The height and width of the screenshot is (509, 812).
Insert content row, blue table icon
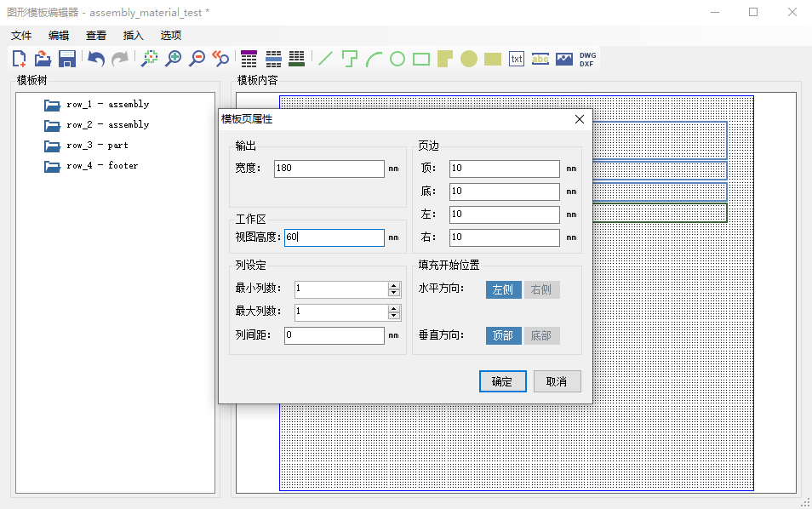[273, 59]
